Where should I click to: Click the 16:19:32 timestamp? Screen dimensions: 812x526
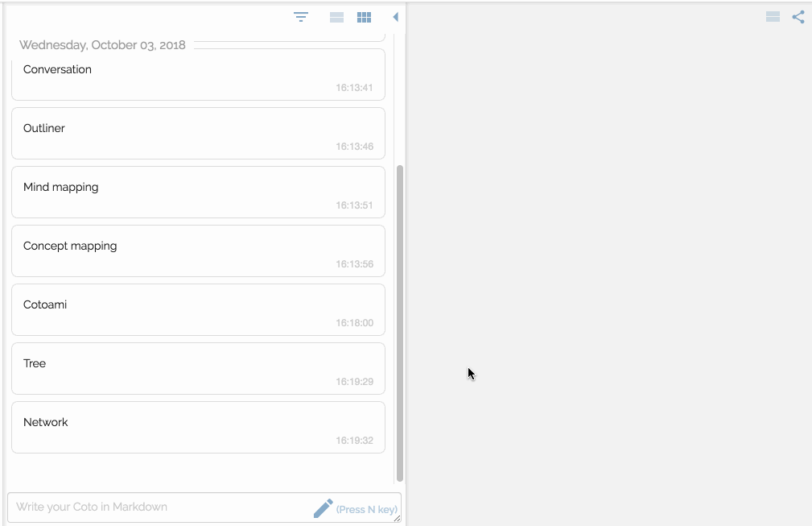354,441
